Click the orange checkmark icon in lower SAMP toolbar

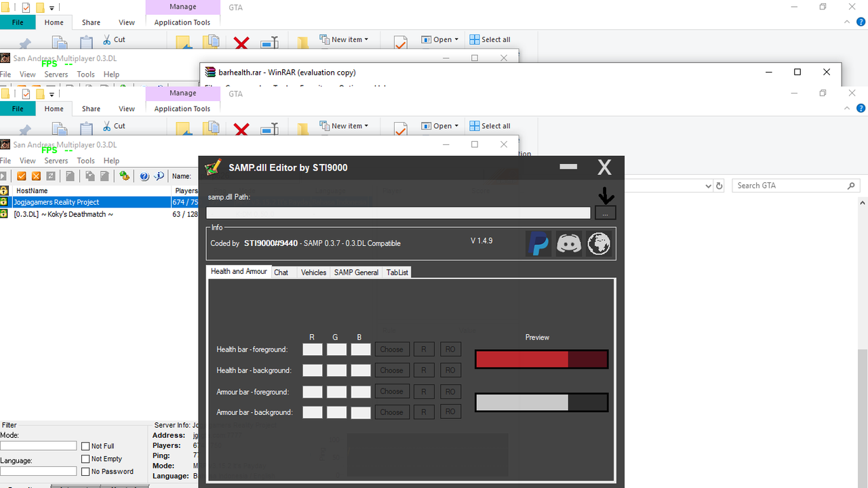tap(22, 176)
